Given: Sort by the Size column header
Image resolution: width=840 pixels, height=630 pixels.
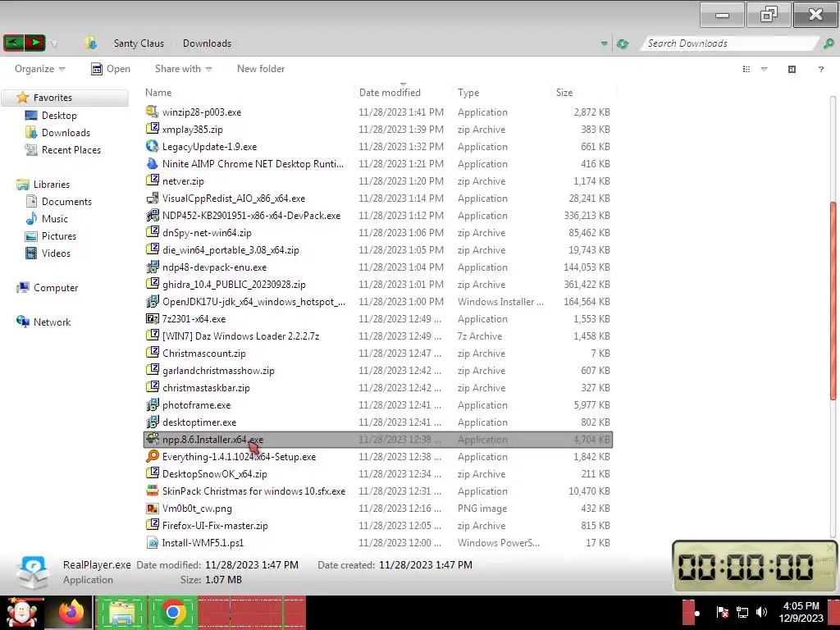Looking at the screenshot, I should 564,92.
